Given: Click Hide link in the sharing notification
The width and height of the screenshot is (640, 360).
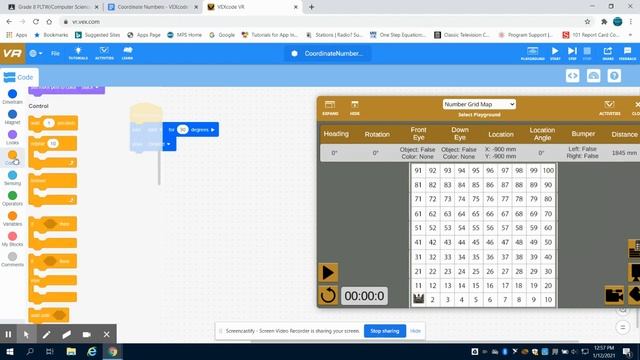Looking at the screenshot, I should pyautogui.click(x=415, y=331).
